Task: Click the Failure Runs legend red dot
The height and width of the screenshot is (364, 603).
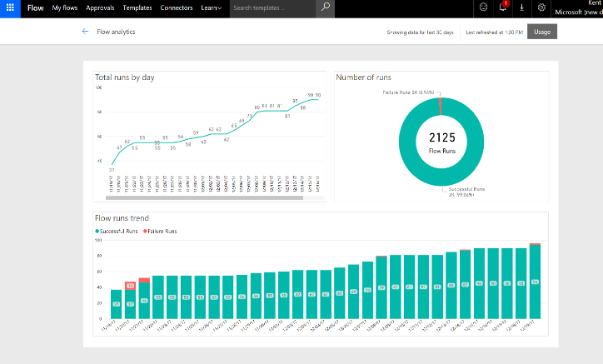Action: (x=145, y=232)
